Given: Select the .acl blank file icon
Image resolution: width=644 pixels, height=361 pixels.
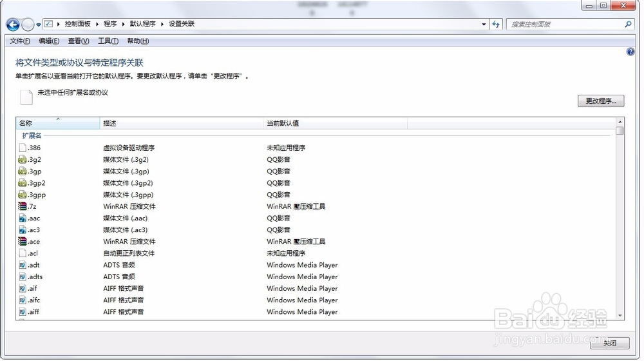Looking at the screenshot, I should (23, 253).
